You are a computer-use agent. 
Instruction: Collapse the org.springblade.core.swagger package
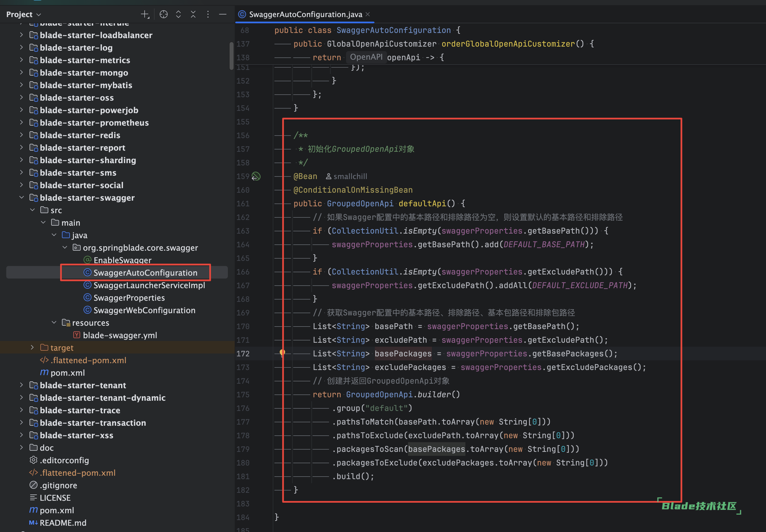(65, 248)
